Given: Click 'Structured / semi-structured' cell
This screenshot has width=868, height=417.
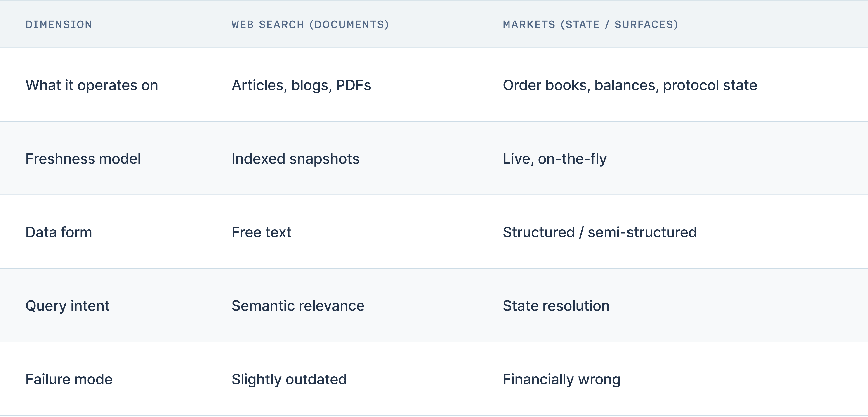Looking at the screenshot, I should pyautogui.click(x=599, y=232).
